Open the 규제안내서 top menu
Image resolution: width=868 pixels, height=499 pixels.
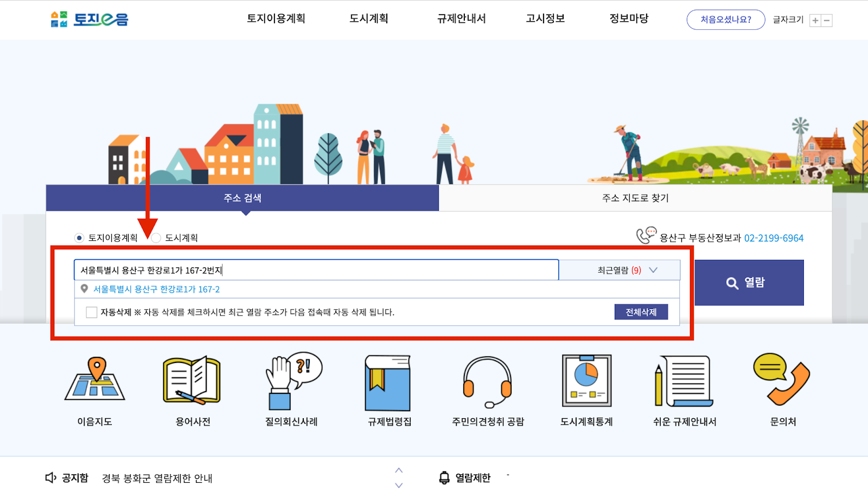(462, 18)
